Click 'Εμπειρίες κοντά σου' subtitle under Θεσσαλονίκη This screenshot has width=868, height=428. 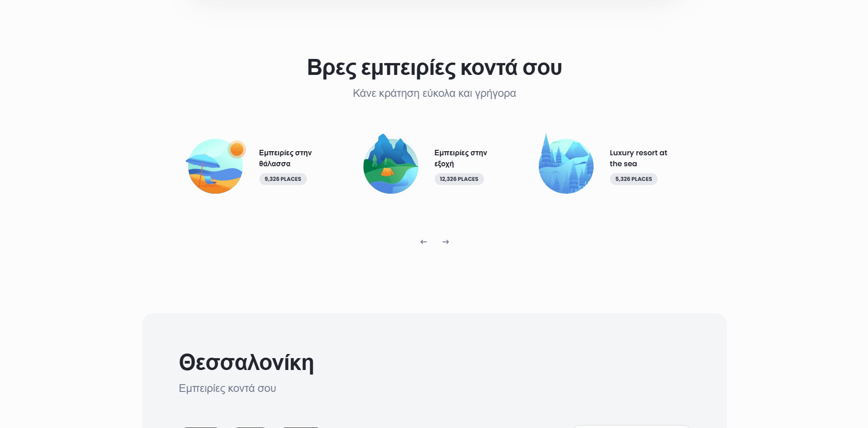click(x=227, y=388)
